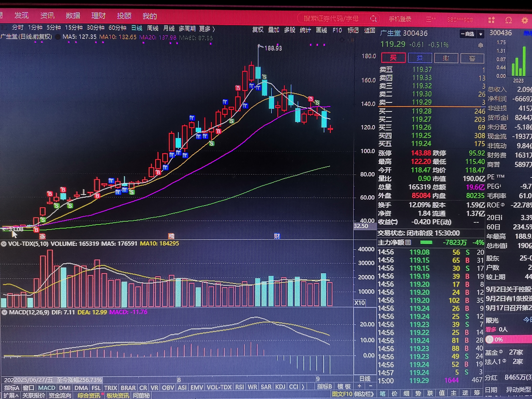Open the 资讯 menu
Screen dimensions: 532x399
click(x=47, y=16)
